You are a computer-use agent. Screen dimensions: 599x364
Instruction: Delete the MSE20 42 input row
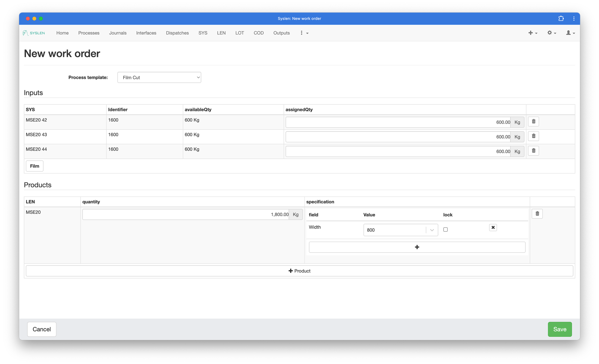click(x=533, y=122)
